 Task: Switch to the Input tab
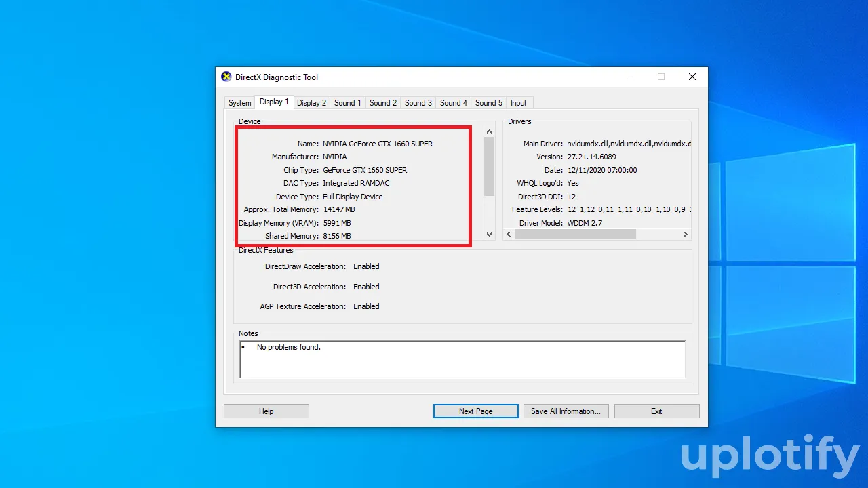click(519, 103)
